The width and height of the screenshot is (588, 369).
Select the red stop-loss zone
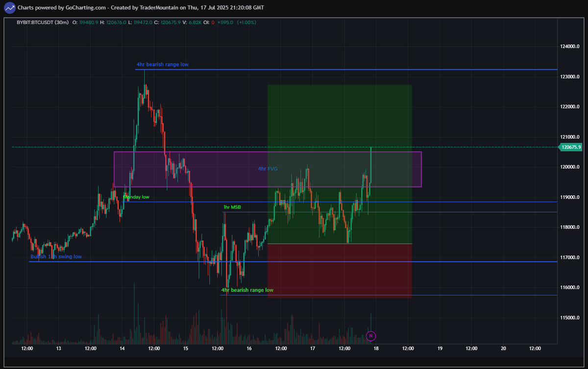coord(340,271)
